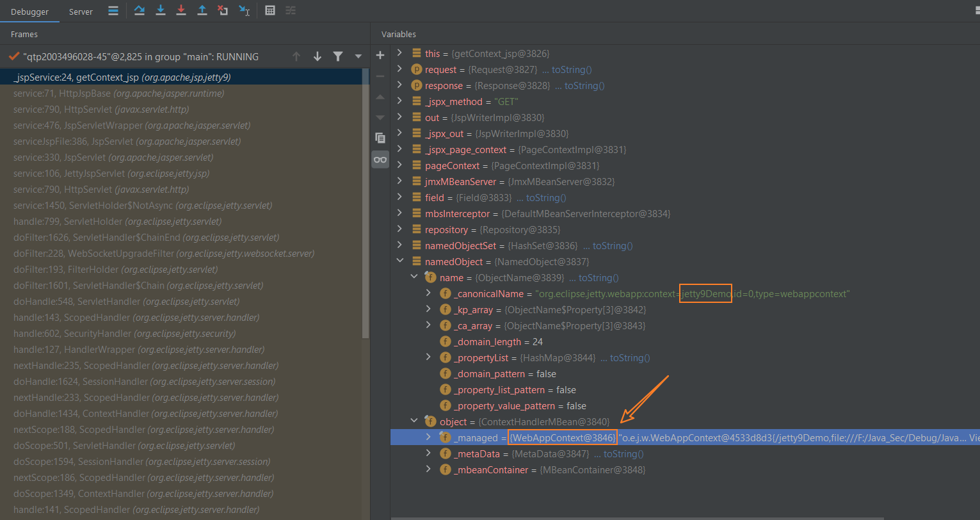Toggle the frames filter funnel icon
The width and height of the screenshot is (980, 520).
(337, 56)
